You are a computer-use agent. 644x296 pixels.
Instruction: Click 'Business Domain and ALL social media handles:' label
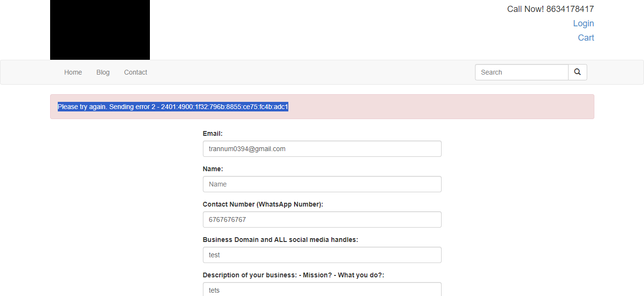coord(280,240)
